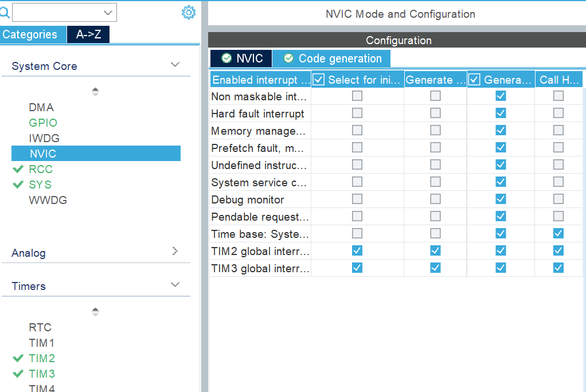Screen dimensions: 586x392
Task: Toggle the Generate IRQ handler header checkbox
Action: click(474, 80)
